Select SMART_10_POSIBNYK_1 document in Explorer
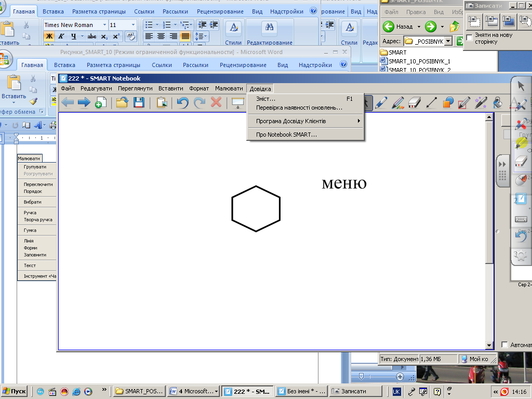 (416, 61)
